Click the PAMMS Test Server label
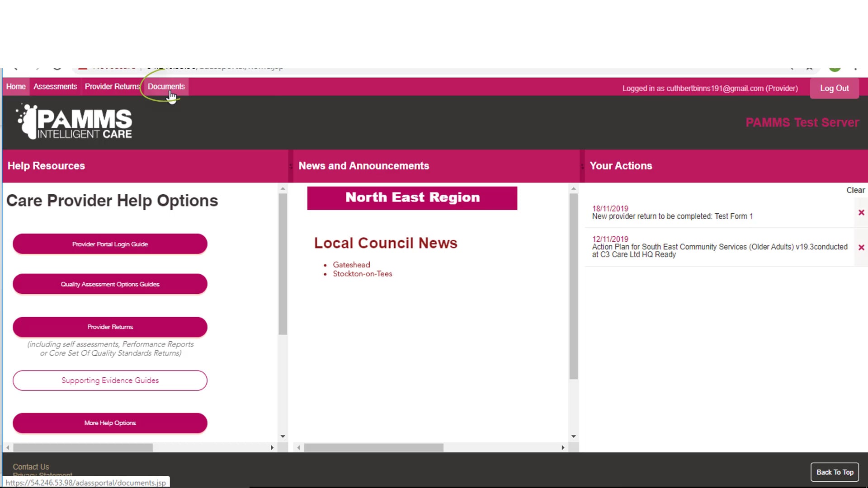This screenshot has width=868, height=488. (802, 122)
